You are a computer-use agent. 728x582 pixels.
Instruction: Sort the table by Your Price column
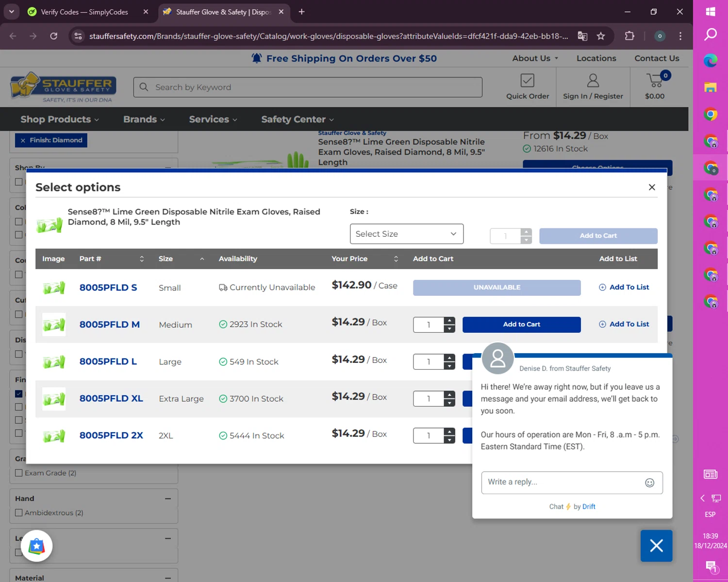pos(396,259)
